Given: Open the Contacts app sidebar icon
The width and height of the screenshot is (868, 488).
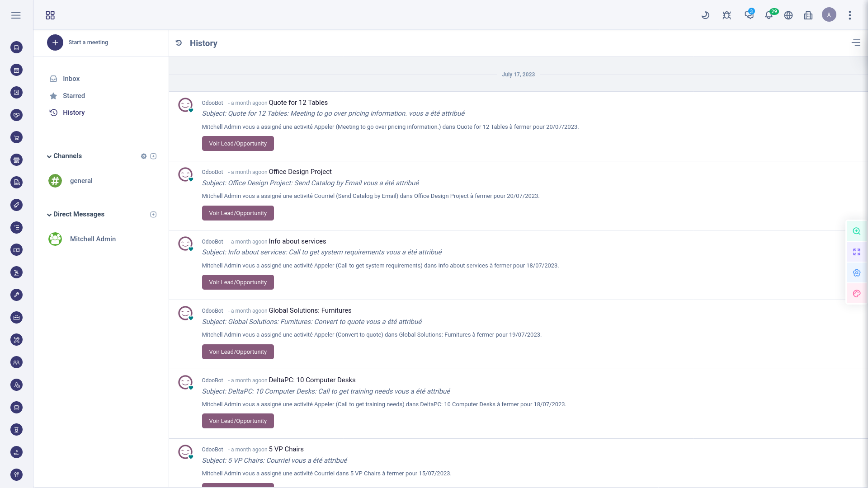Looking at the screenshot, I should tap(16, 93).
